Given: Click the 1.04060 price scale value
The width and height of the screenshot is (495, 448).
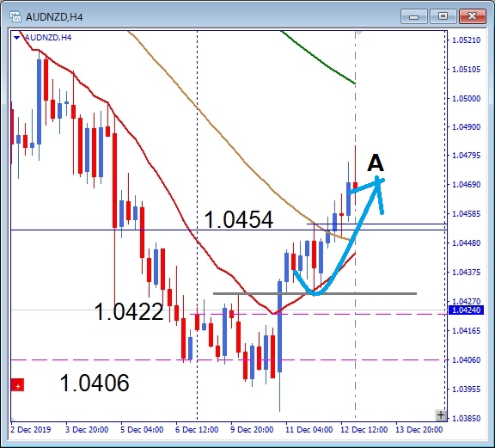Looking at the screenshot, I should (467, 359).
